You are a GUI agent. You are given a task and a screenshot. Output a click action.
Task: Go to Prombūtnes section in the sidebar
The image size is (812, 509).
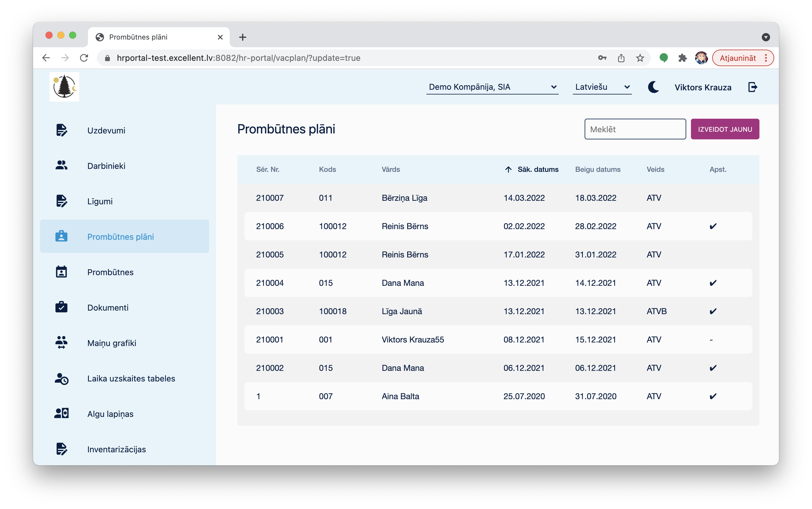(110, 272)
